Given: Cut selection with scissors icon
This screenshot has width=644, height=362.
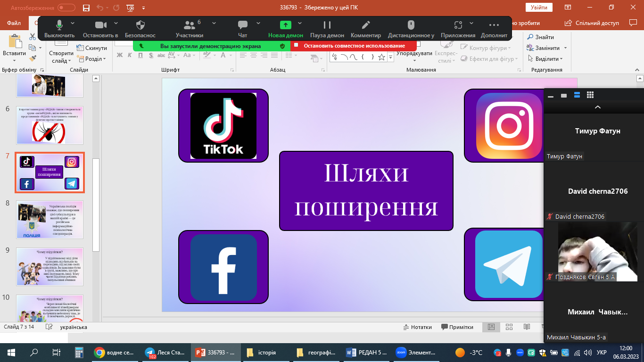Looking at the screenshot, I should click(x=33, y=37).
